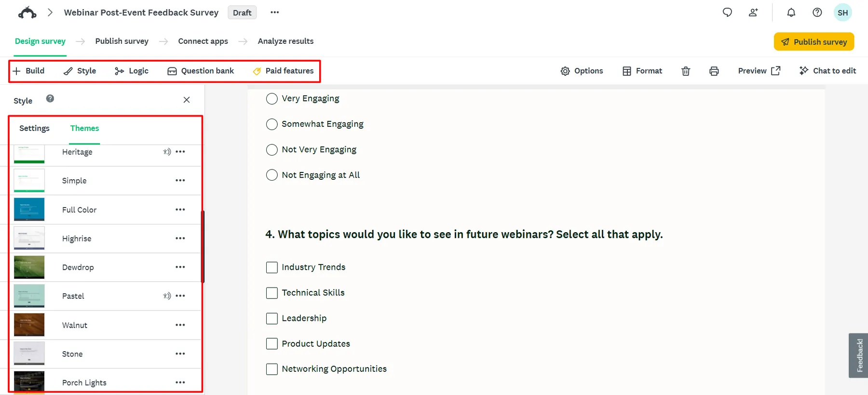Click the yellow Publish survey button

coord(814,41)
